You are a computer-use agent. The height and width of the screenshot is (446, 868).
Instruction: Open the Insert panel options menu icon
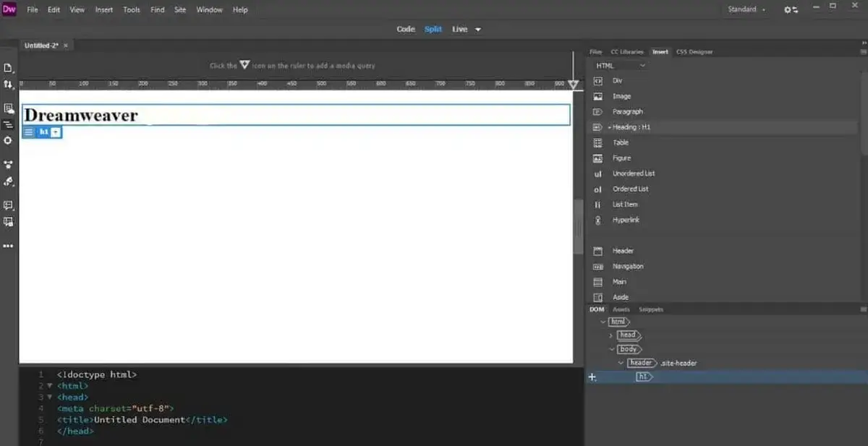click(863, 52)
